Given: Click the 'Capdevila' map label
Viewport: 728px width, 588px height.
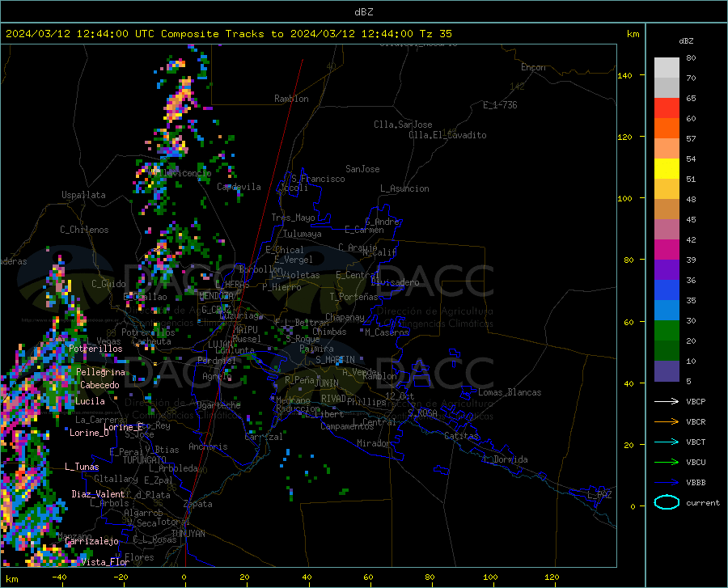Looking at the screenshot, I should click(239, 187).
